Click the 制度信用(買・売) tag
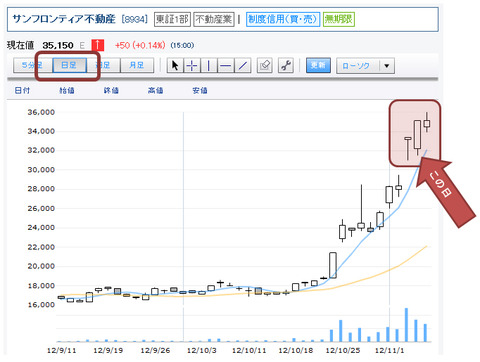The image size is (480, 362). tap(283, 19)
